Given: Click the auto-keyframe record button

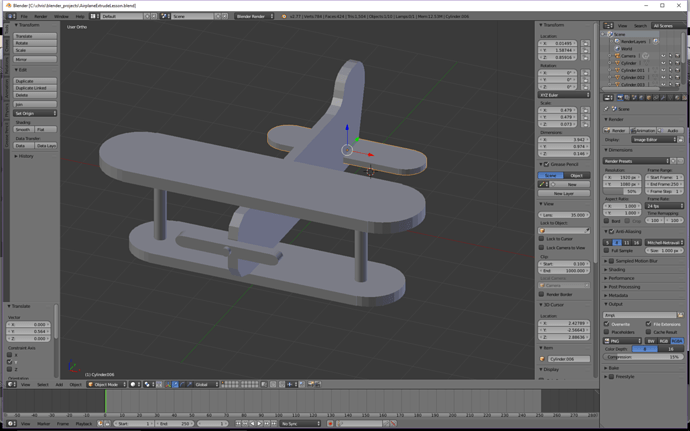Looking at the screenshot, I should tap(330, 424).
